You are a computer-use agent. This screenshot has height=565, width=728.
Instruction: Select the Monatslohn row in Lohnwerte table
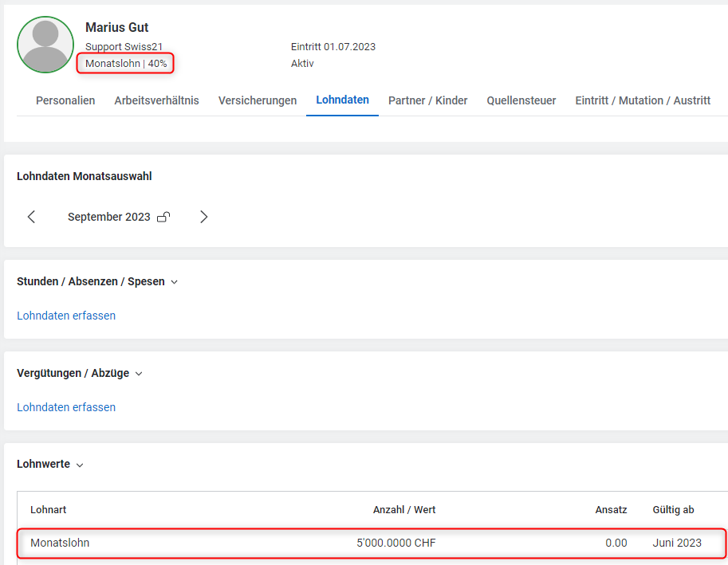[x=372, y=543]
